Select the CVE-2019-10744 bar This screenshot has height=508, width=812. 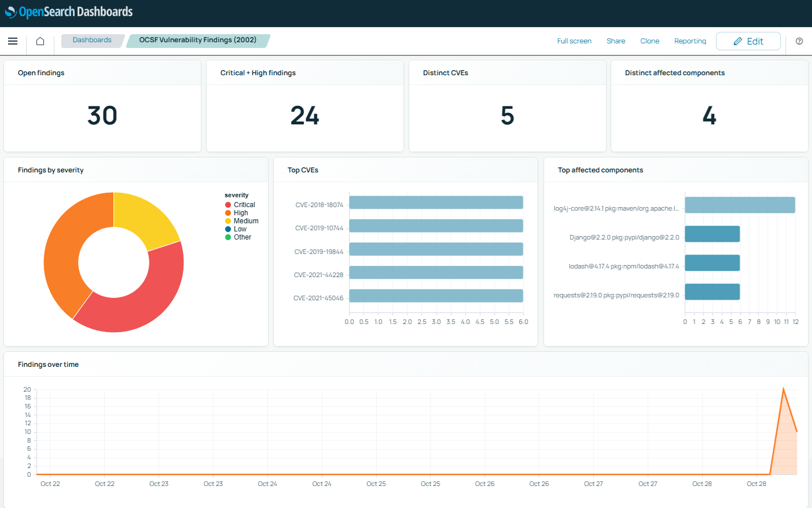436,226
